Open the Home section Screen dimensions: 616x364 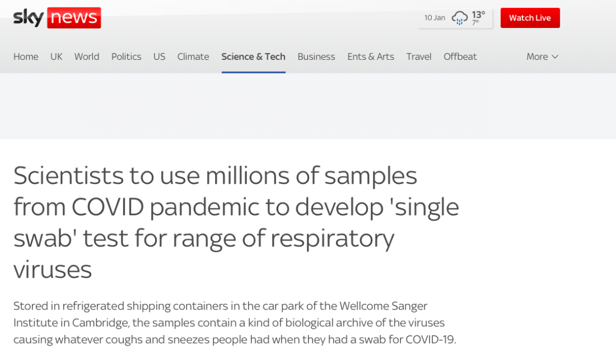point(26,57)
